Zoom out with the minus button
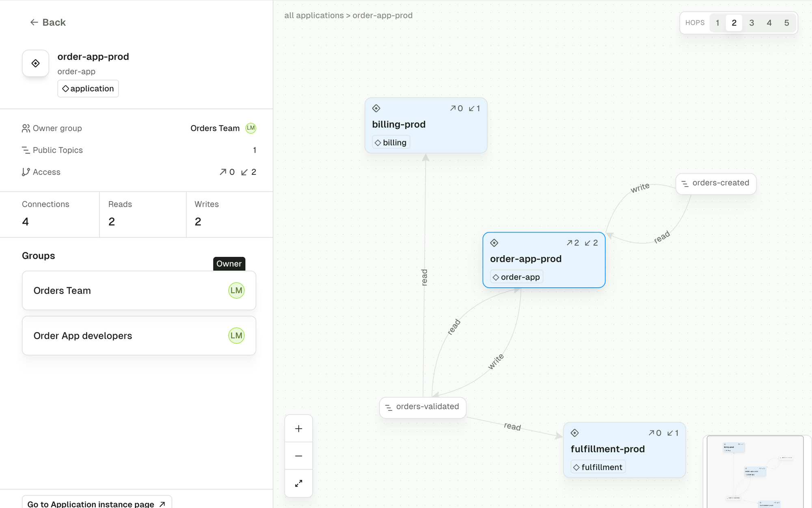812x508 pixels. coord(299,456)
